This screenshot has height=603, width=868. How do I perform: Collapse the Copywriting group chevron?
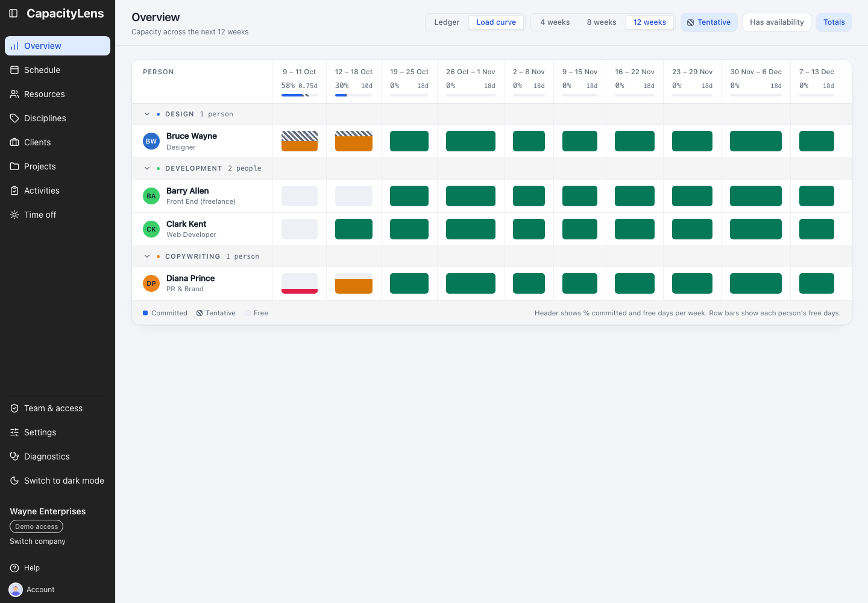tap(147, 256)
